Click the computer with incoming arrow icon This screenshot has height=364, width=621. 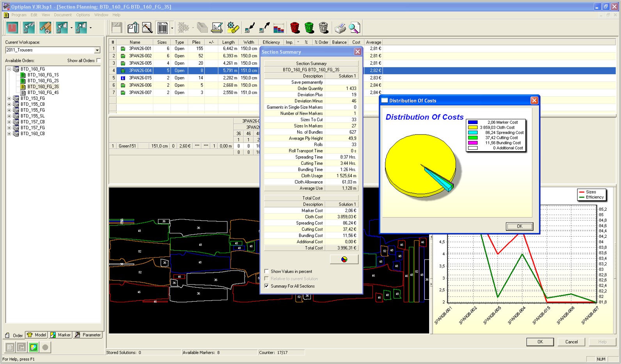click(x=249, y=28)
